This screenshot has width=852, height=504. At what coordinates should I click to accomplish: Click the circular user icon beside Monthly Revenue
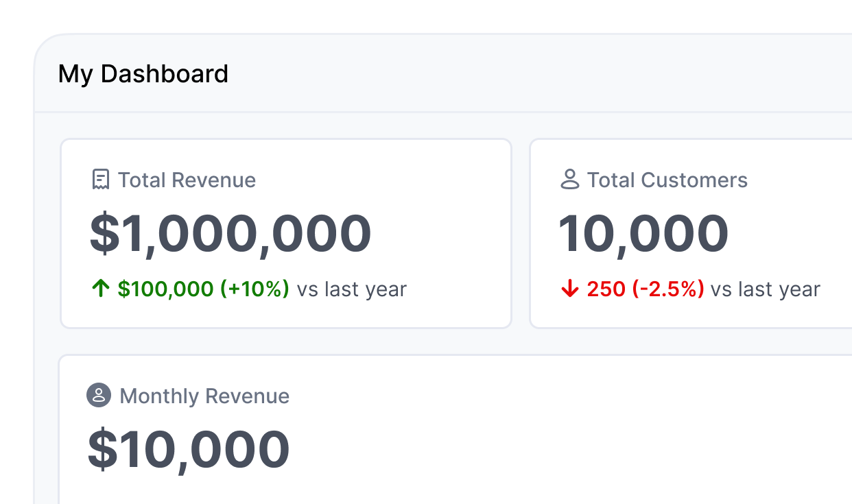[99, 396]
